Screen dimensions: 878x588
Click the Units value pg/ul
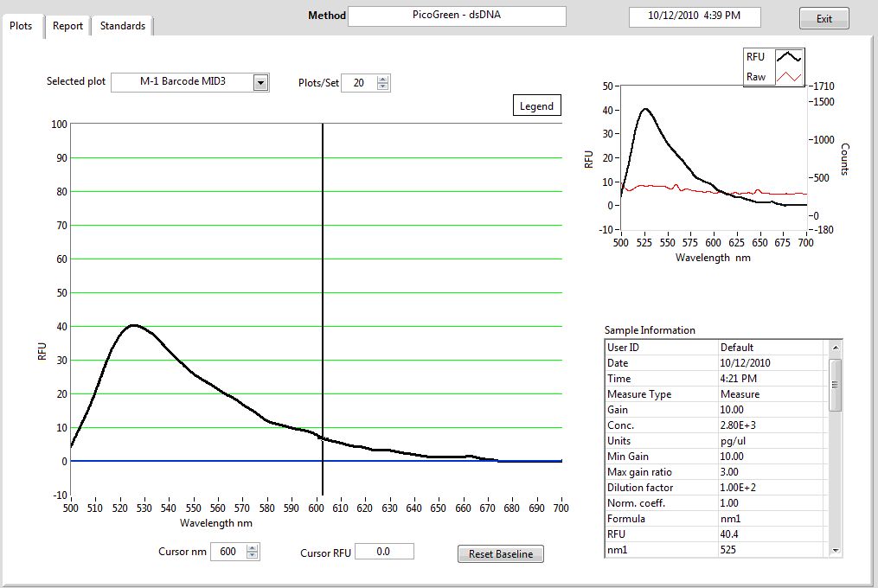[733, 441]
